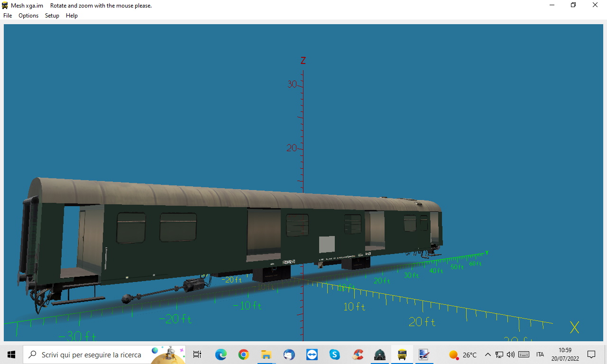Switch the ITA input language indicator
This screenshot has height=364, width=607.
click(540, 355)
